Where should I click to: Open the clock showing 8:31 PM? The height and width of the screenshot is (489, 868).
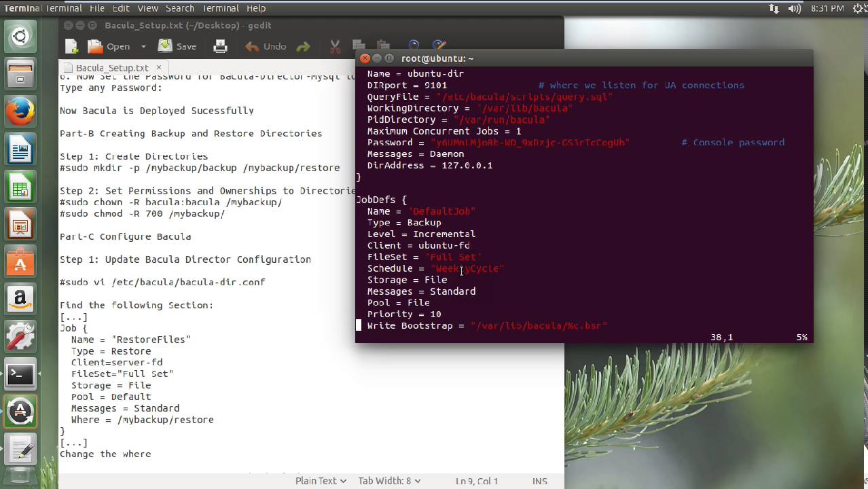(x=827, y=8)
